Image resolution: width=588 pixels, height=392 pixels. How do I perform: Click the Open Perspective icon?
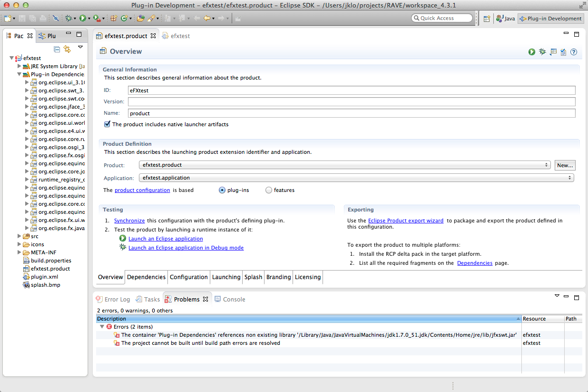pyautogui.click(x=487, y=19)
